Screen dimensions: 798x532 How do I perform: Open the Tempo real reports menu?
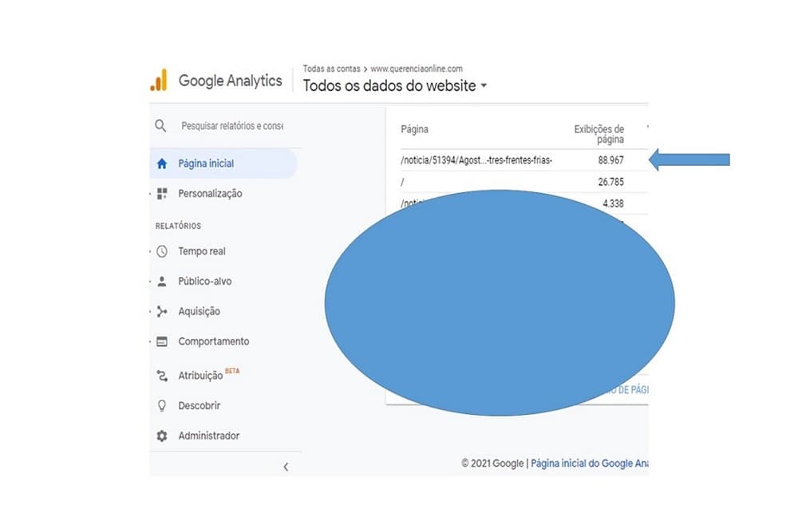(202, 251)
